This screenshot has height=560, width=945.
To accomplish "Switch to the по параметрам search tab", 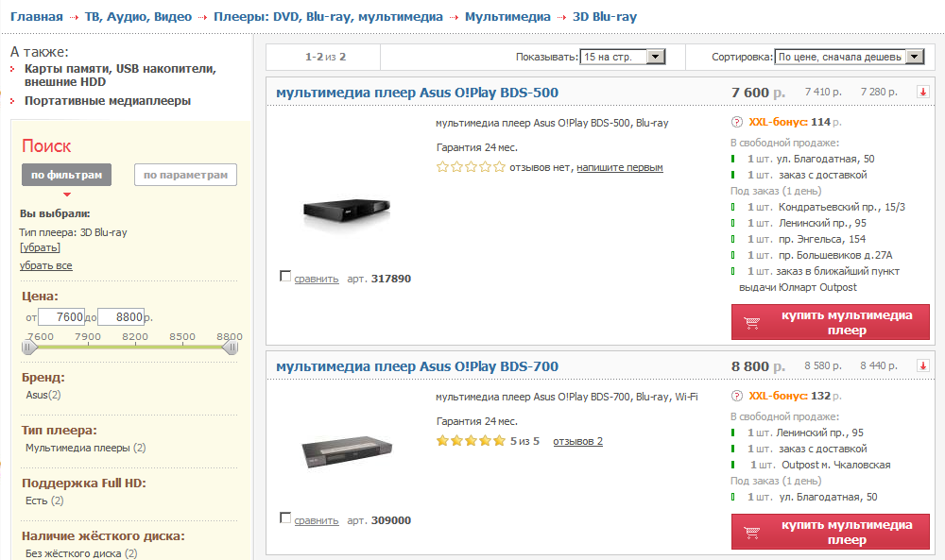I will pyautogui.click(x=185, y=175).
